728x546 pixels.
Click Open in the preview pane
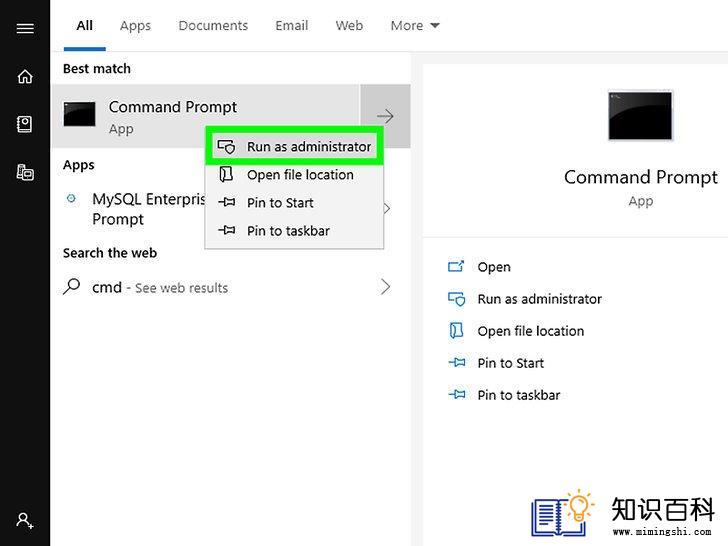[x=494, y=267]
